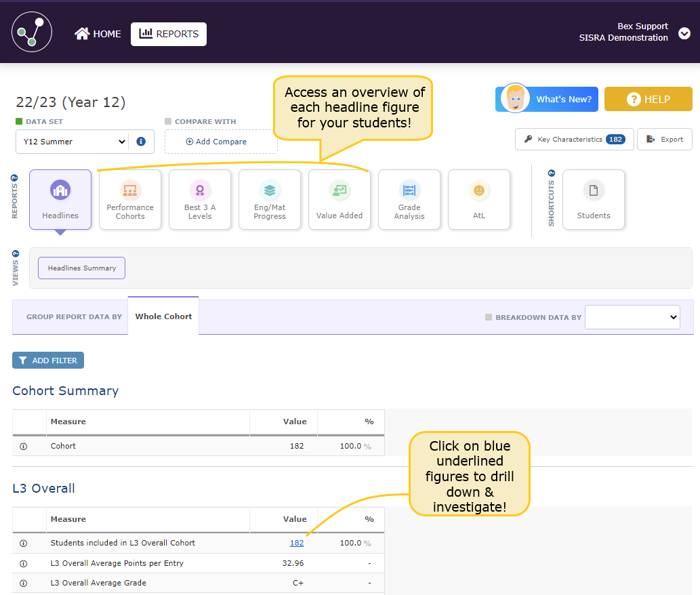Open the Eng/Mat Progress report
This screenshot has width=700, height=595.
pos(270,200)
